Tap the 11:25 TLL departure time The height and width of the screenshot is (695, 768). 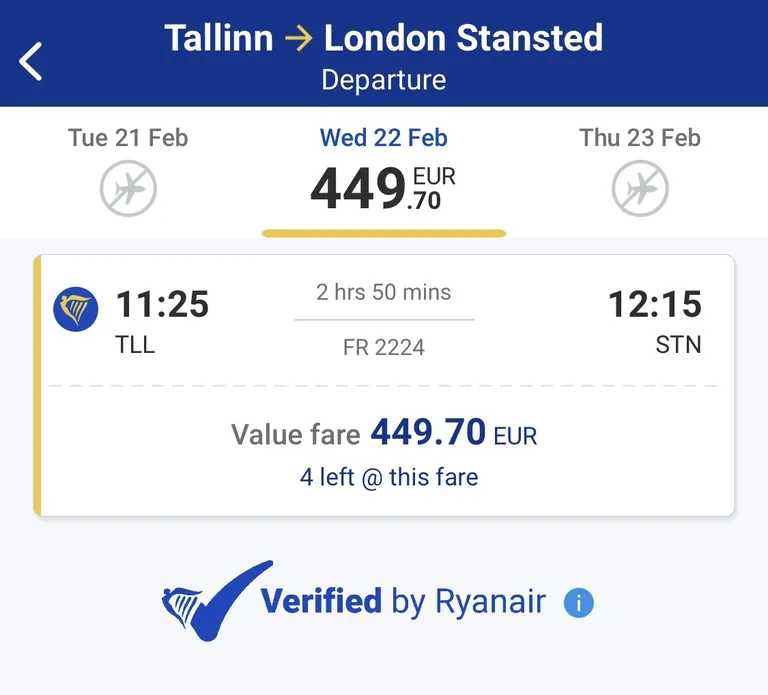(x=162, y=320)
